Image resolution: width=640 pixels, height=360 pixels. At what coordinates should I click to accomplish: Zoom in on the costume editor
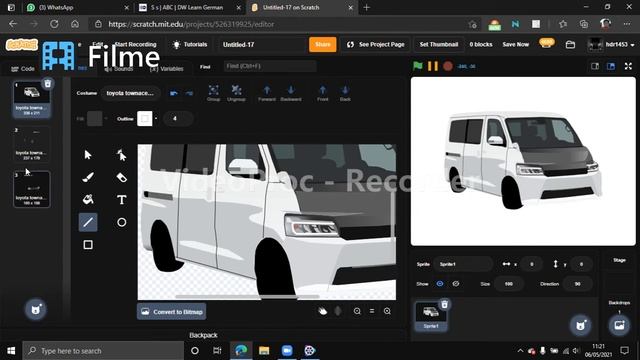point(387,311)
